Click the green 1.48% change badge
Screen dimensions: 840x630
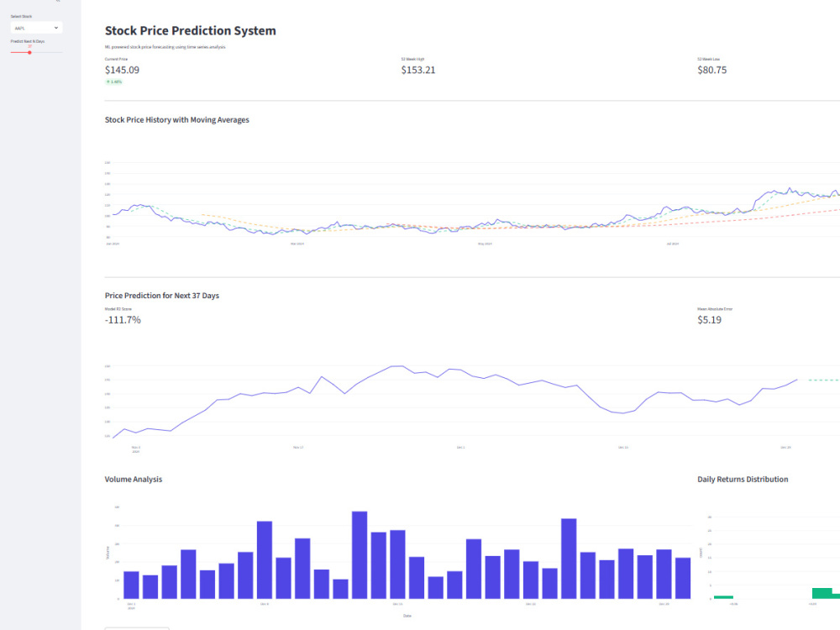pyautogui.click(x=113, y=82)
